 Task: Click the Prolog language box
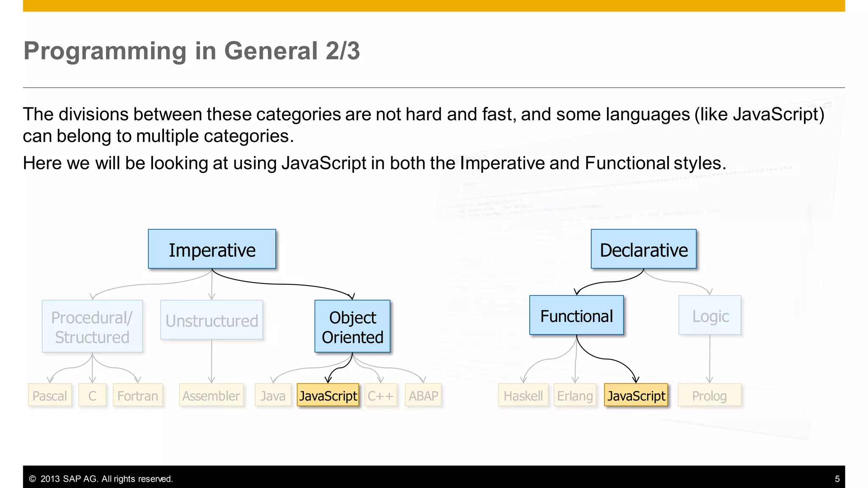coord(709,395)
